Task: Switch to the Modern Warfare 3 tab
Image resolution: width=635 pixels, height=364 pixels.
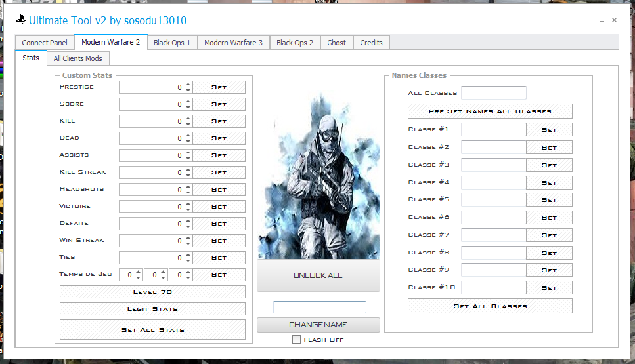Action: coord(233,43)
